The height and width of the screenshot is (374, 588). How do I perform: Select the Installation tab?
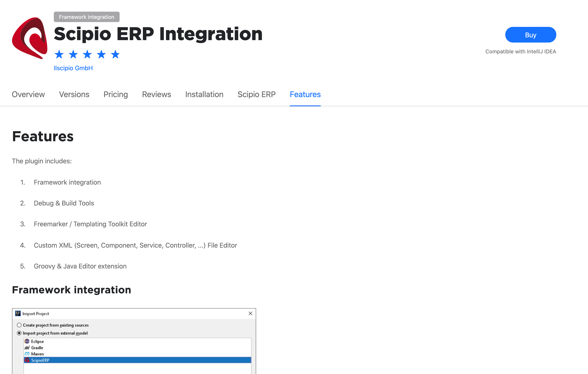point(204,95)
